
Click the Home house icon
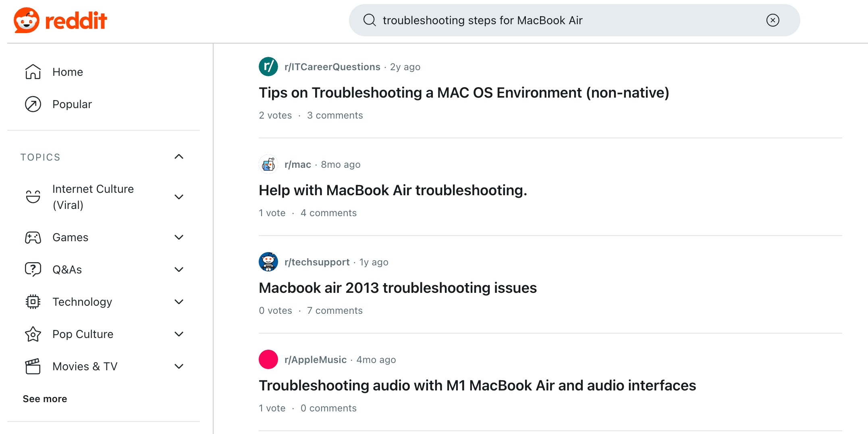33,72
